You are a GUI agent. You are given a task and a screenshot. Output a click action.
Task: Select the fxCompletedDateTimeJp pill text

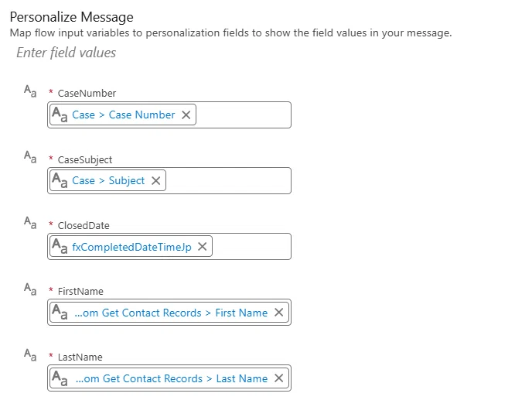click(131, 247)
